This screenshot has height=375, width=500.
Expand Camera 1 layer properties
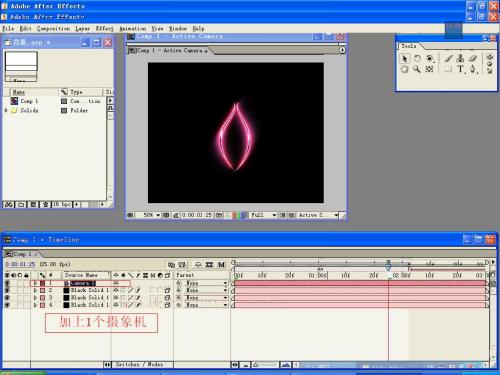pos(35,283)
